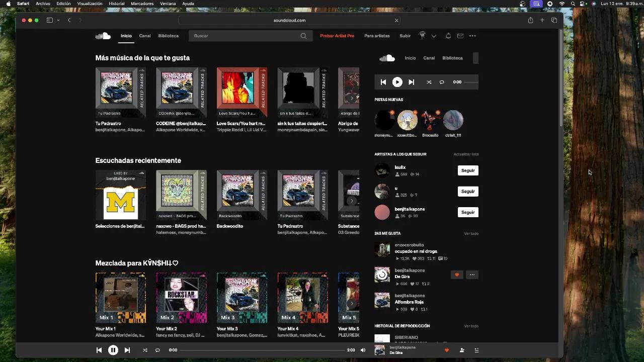
Task: Open the Marcadores menu in menu bar
Action: click(142, 4)
